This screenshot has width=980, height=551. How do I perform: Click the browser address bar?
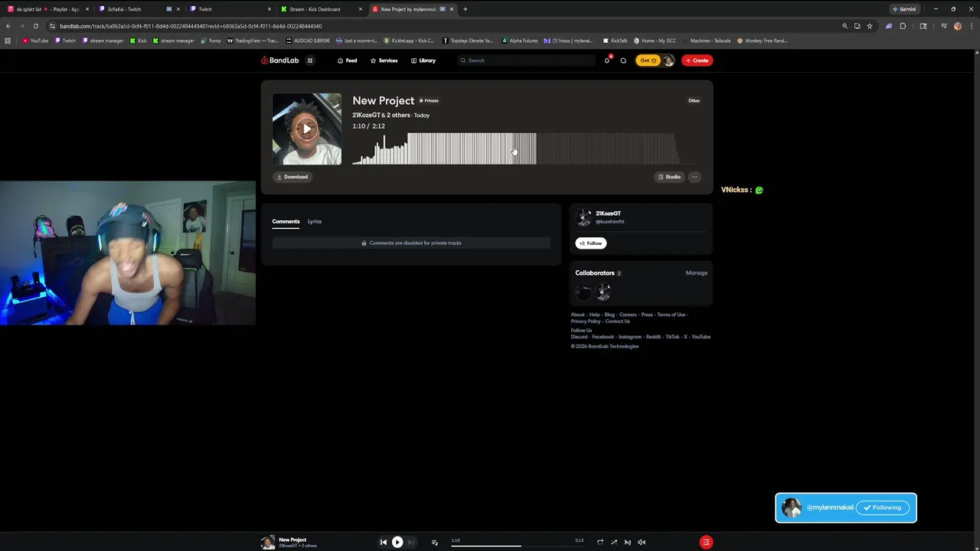444,26
